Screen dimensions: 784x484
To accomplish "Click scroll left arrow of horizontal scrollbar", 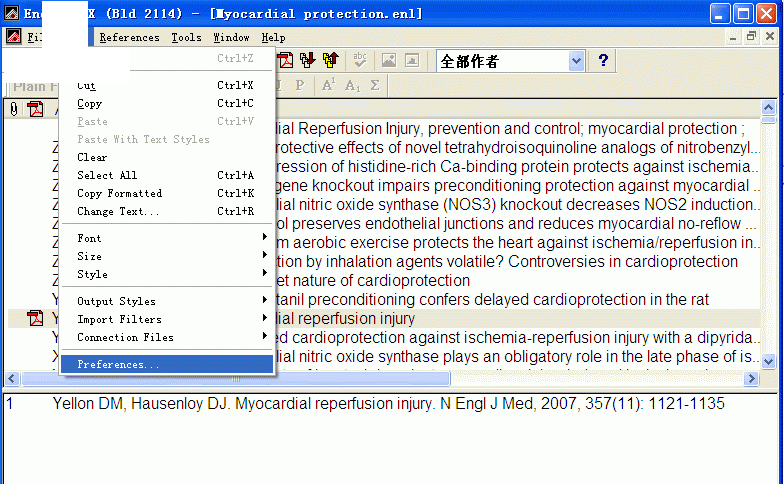I will pos(12,378).
